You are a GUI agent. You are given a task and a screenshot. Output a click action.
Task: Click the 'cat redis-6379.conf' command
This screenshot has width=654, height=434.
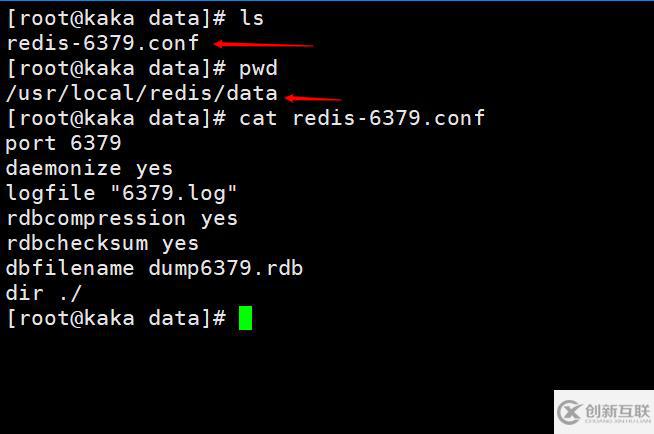[x=362, y=118]
